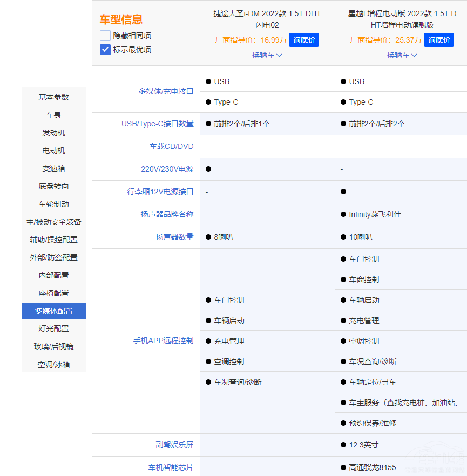Open the 电动机 sidebar section
467x476 pixels.
tap(53, 151)
